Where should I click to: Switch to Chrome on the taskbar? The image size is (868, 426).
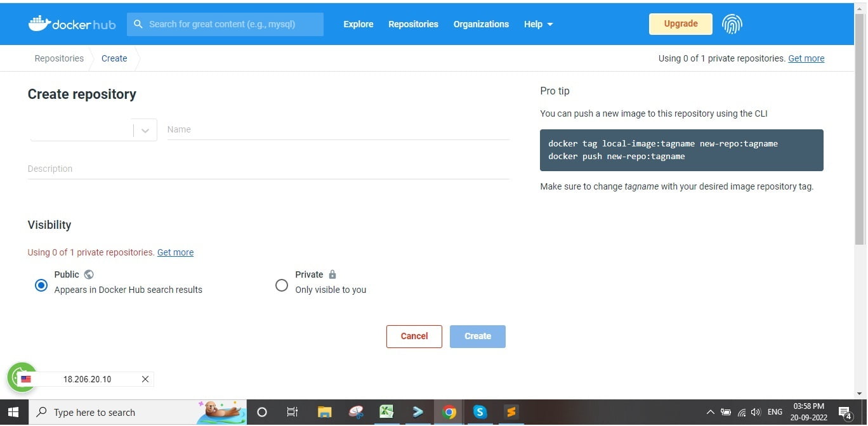click(x=449, y=412)
